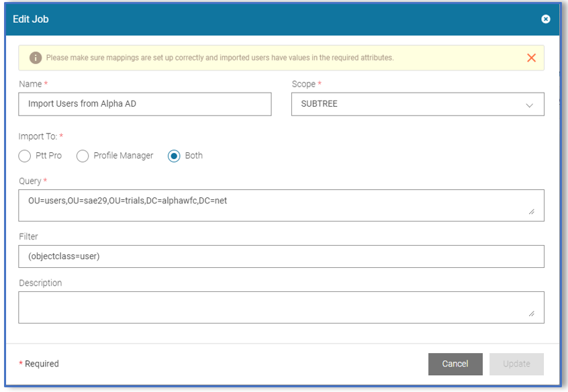
Task: Click the Update button
Action: click(516, 364)
